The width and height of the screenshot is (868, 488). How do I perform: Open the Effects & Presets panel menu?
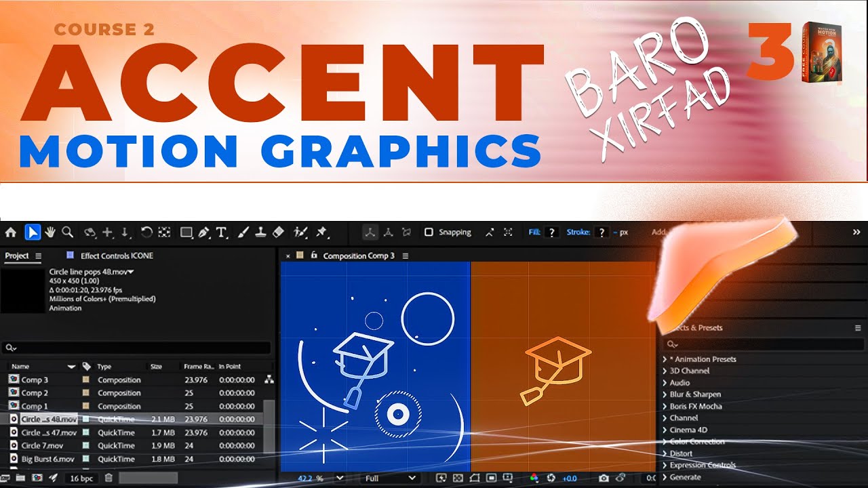point(858,327)
